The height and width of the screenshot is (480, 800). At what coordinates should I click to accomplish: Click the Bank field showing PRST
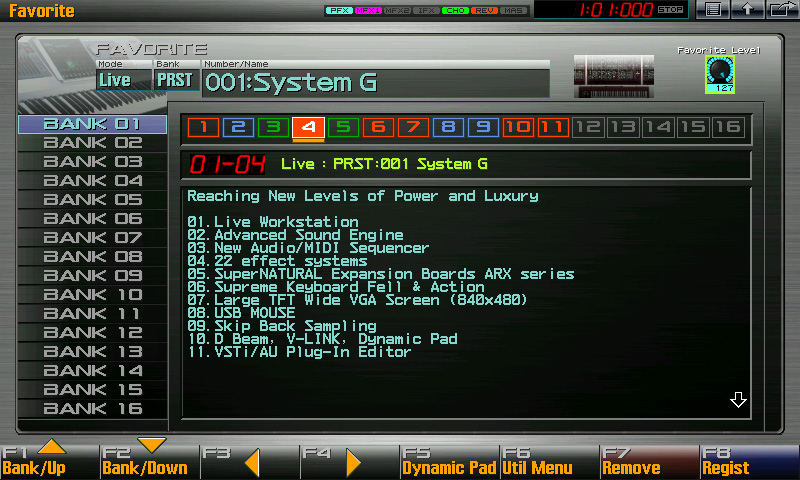pos(176,80)
